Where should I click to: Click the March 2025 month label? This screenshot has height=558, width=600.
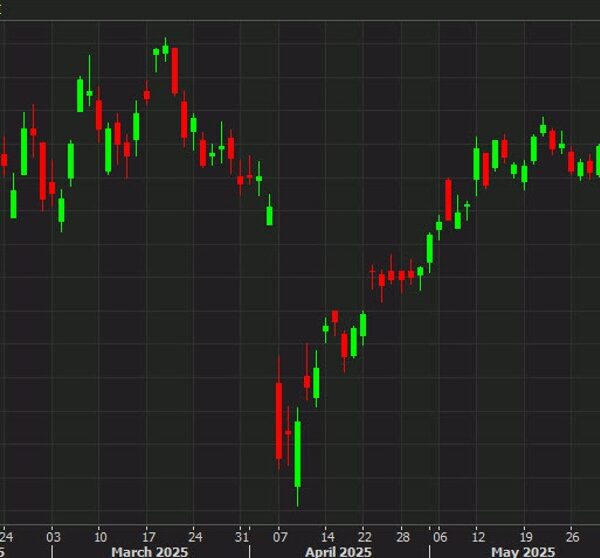click(146, 551)
